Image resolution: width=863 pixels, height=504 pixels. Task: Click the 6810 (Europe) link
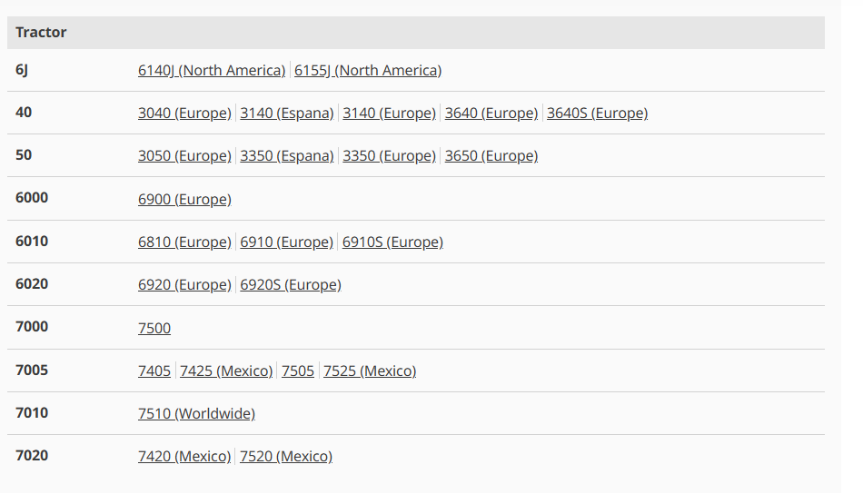184,242
